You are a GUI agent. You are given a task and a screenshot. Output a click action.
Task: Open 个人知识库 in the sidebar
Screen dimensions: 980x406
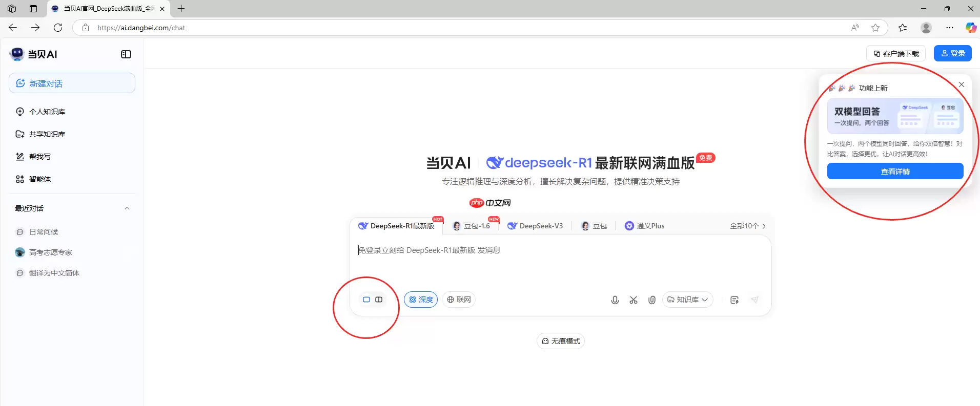tap(47, 112)
